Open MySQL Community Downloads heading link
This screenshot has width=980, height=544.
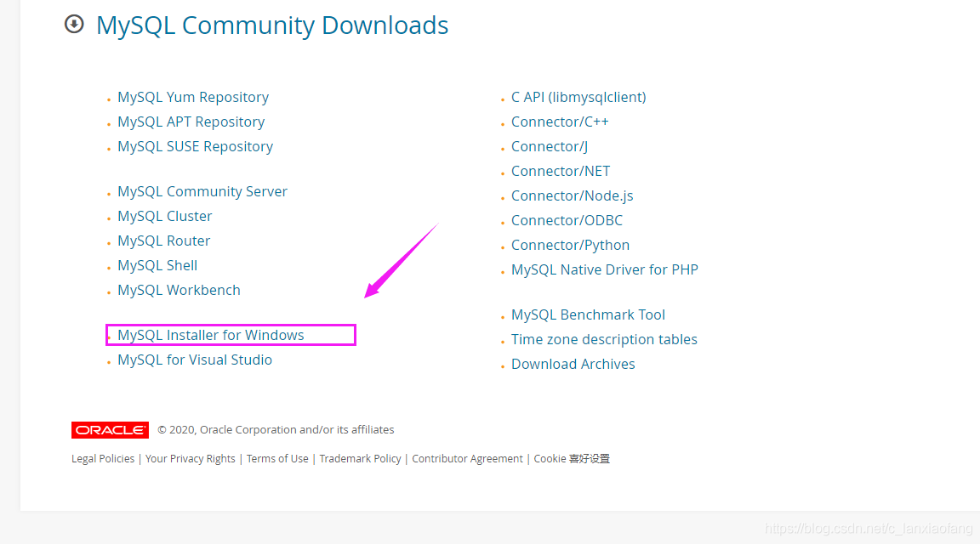pyautogui.click(x=272, y=25)
